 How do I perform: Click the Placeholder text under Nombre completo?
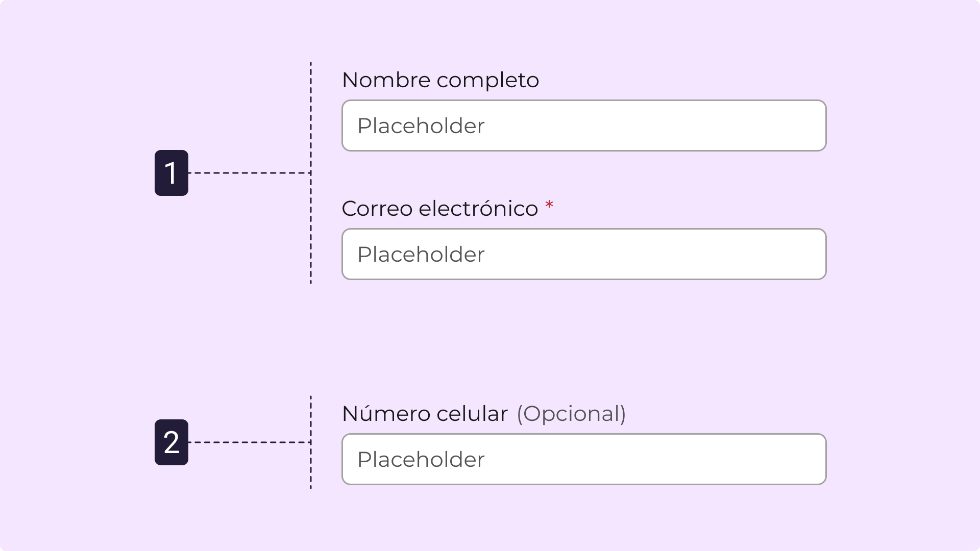tap(421, 126)
